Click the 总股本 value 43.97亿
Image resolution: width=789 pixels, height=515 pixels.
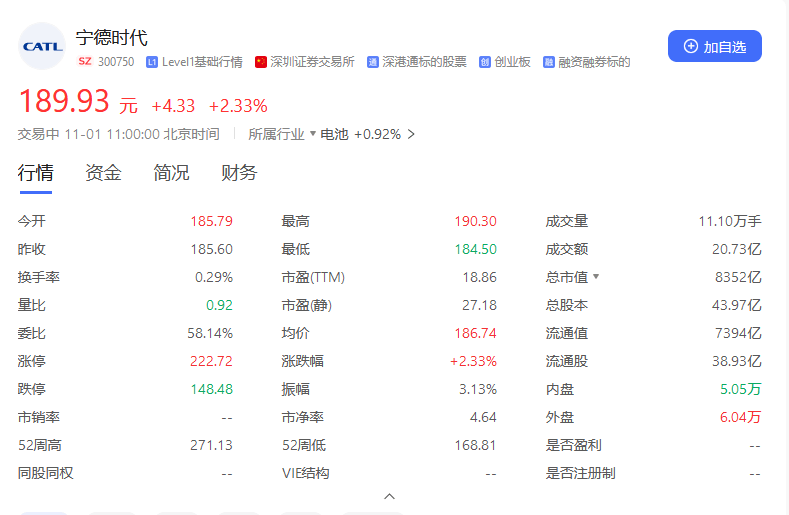737,305
